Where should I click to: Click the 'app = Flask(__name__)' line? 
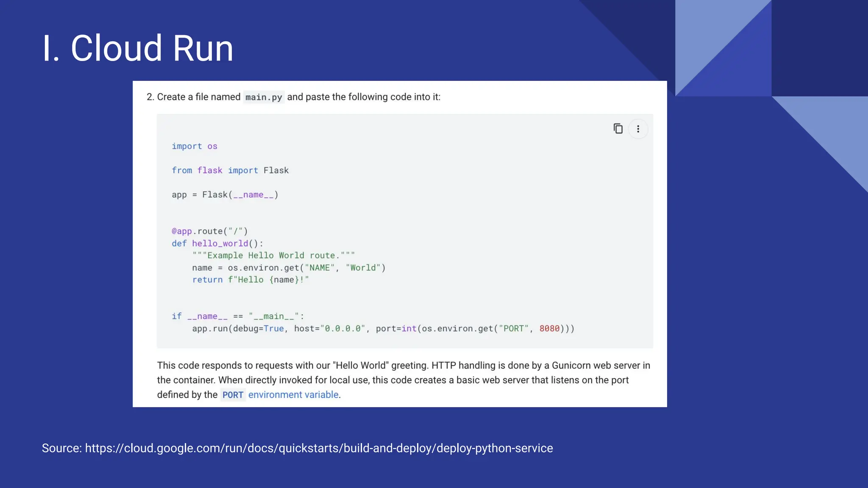(225, 195)
